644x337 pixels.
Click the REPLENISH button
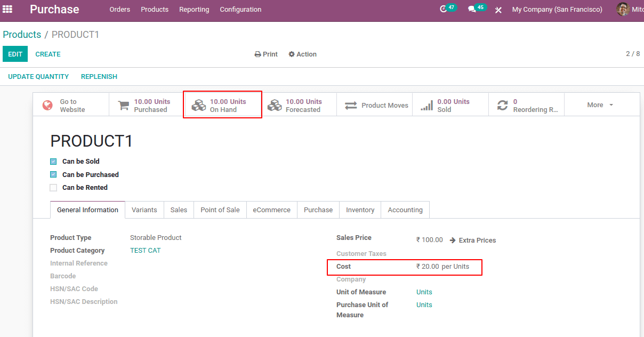(x=99, y=77)
